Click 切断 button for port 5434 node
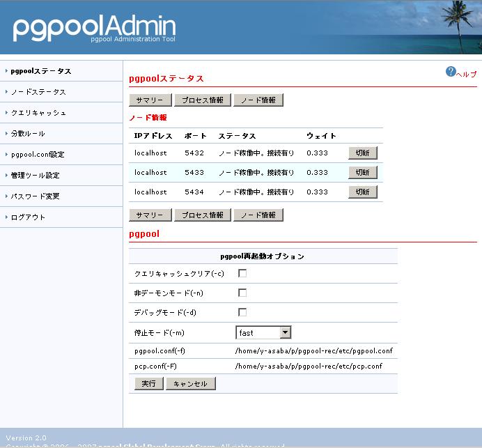 coord(363,192)
